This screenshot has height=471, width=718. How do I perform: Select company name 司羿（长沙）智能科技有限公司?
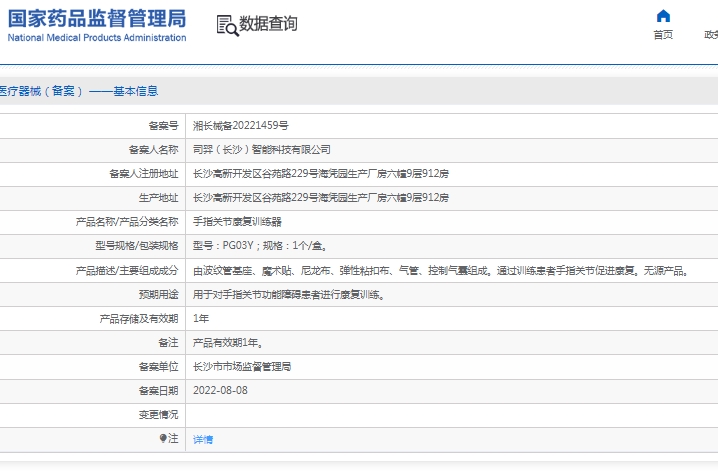(x=262, y=150)
